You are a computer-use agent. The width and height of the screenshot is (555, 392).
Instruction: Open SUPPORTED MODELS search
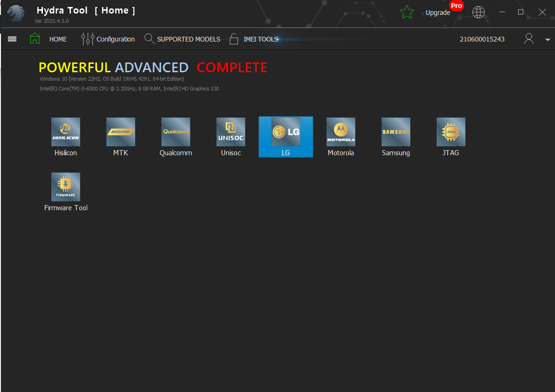click(x=182, y=39)
